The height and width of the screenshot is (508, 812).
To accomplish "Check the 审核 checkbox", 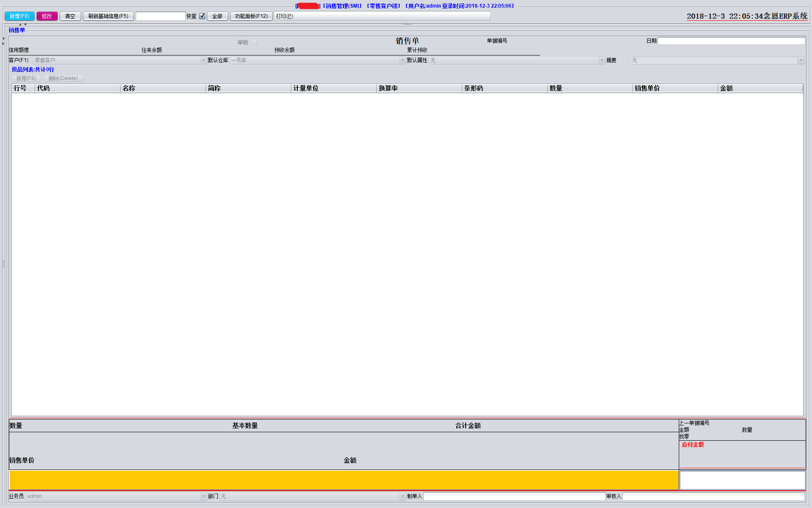I will (x=254, y=42).
